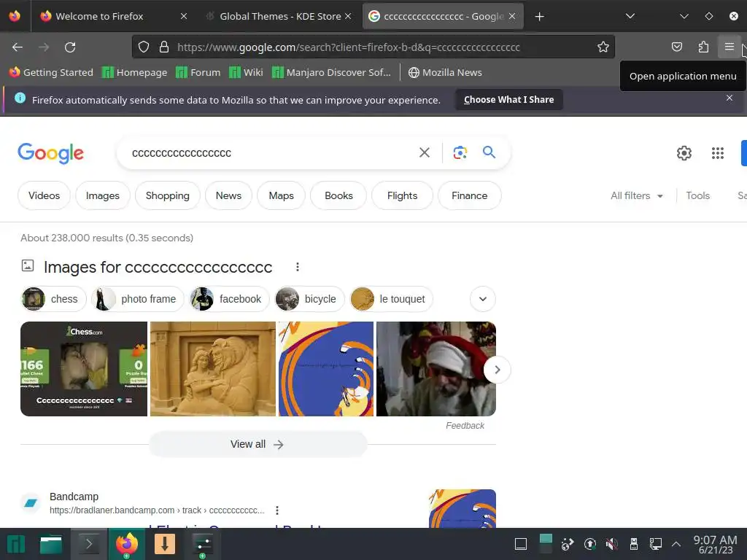This screenshot has width=747, height=560.
Task: Open the man with white turban thumbnail
Action: (436, 369)
